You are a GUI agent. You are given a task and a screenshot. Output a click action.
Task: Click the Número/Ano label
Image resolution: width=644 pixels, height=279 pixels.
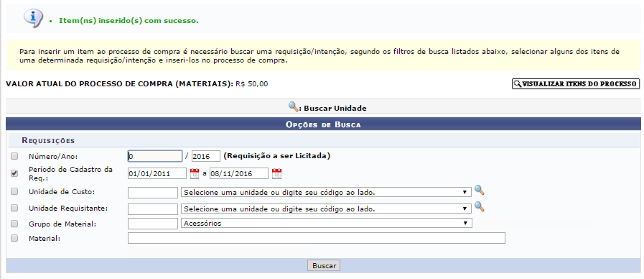tap(53, 156)
